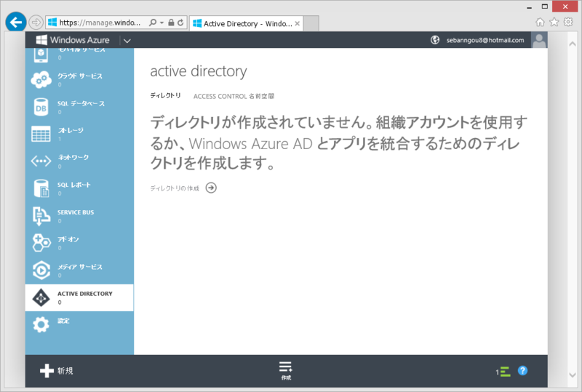The height and width of the screenshot is (392, 582).
Task: Close the Active Directory browser tab
Action: pos(298,23)
